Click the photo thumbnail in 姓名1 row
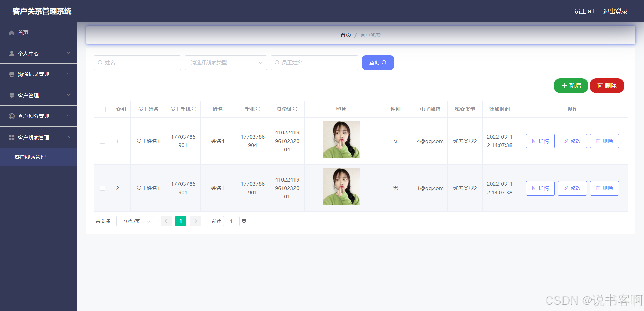Viewport: 644px width, 311px height. pyautogui.click(x=341, y=187)
